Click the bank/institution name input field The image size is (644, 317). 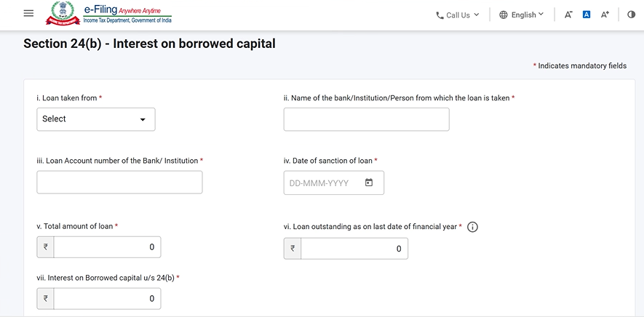coord(366,119)
